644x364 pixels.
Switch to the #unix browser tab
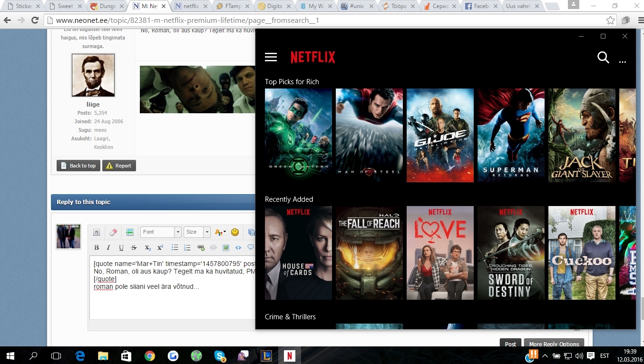pyautogui.click(x=357, y=7)
